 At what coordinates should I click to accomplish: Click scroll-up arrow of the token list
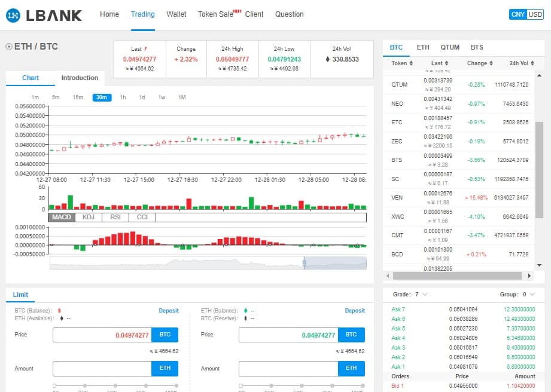(540, 75)
